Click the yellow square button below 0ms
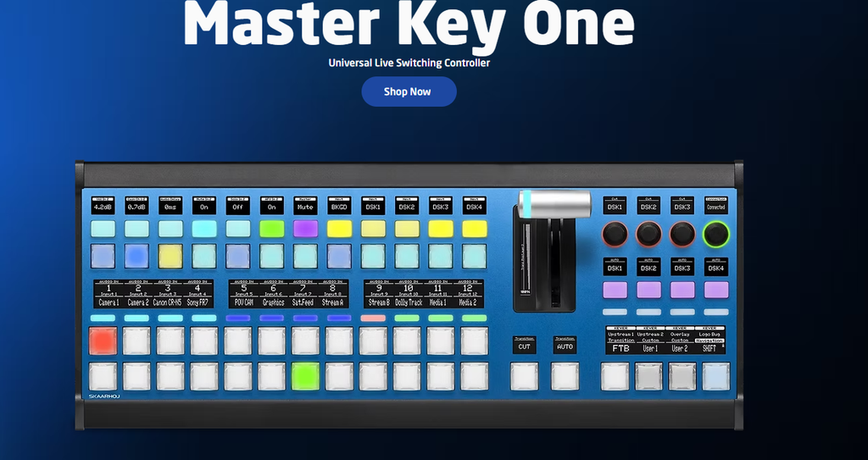The image size is (868, 460). (x=170, y=257)
